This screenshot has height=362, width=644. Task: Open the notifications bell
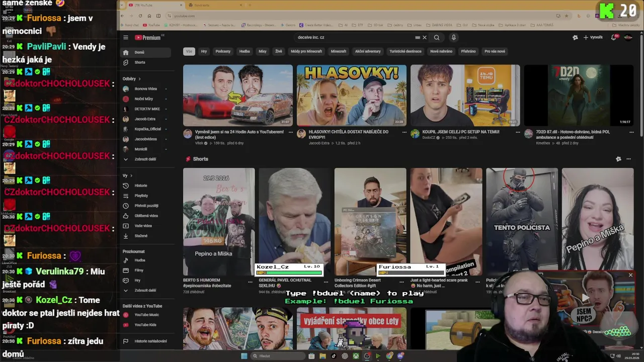[614, 37]
